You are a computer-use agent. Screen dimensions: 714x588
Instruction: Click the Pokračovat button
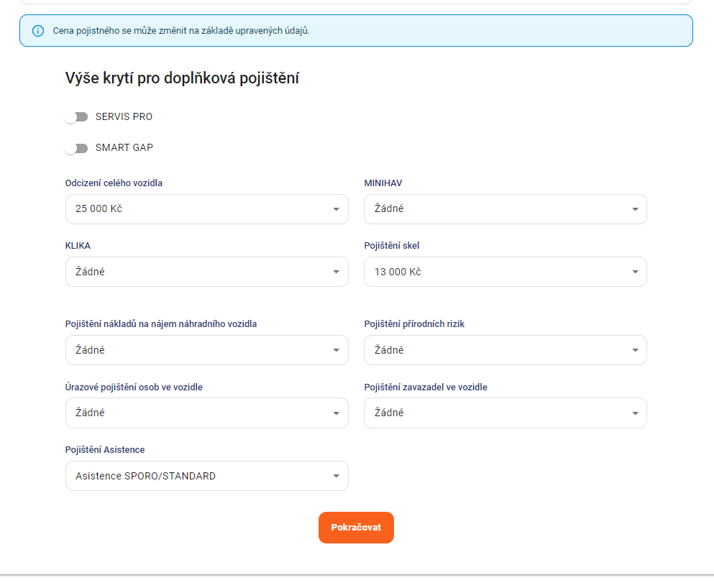(x=356, y=528)
